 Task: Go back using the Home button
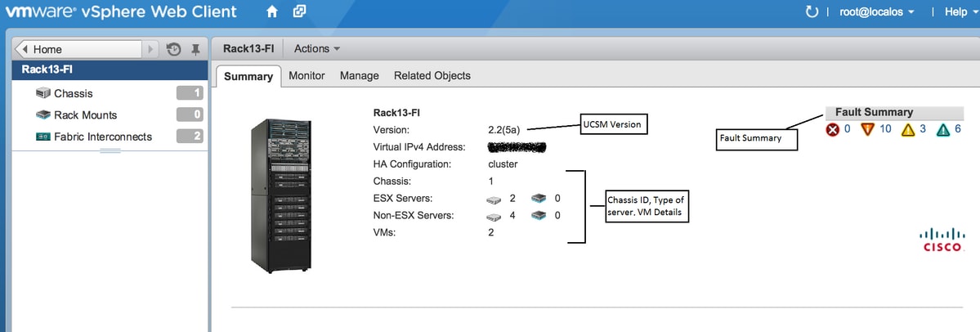pos(78,49)
